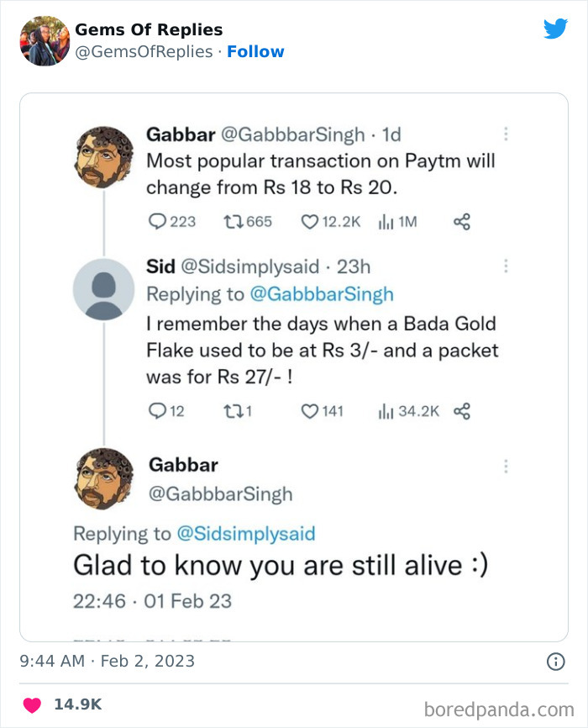Click the Twitter bird logo
Screen dimensions: 588x728
point(555,29)
